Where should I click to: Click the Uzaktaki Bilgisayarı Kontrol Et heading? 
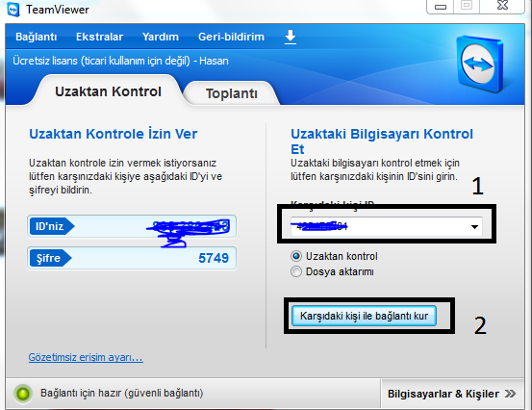coord(382,141)
